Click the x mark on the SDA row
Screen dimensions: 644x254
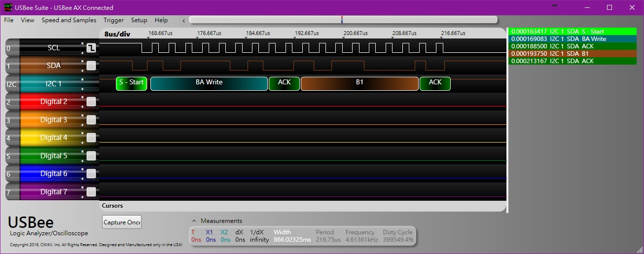(82, 61)
